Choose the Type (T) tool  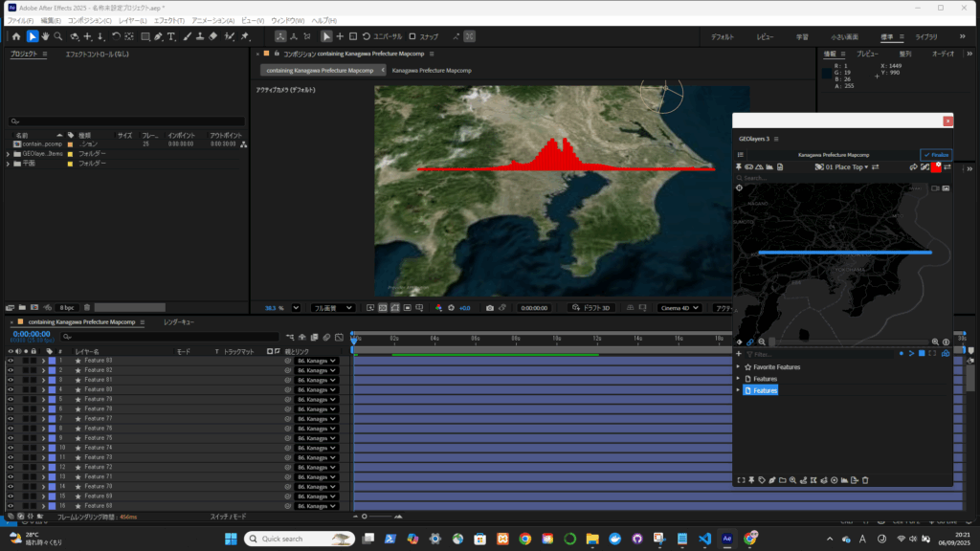click(171, 36)
